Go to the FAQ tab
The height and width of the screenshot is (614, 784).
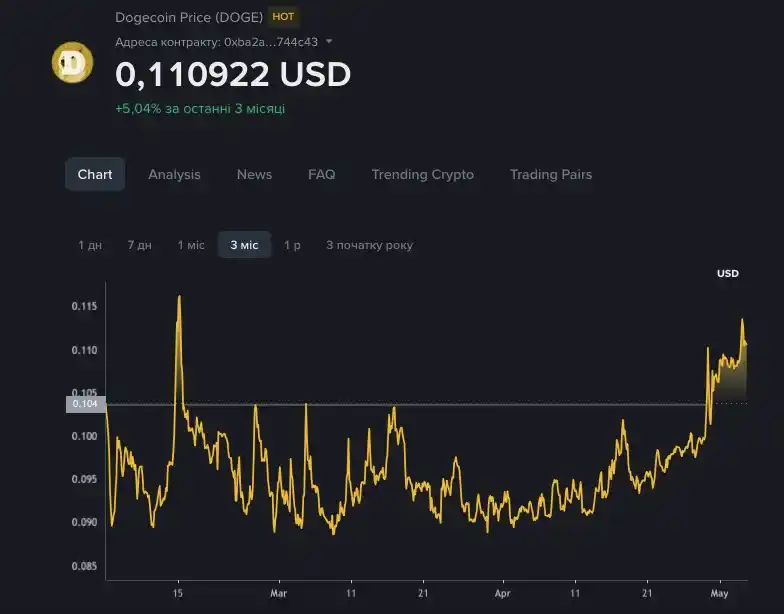[322, 174]
